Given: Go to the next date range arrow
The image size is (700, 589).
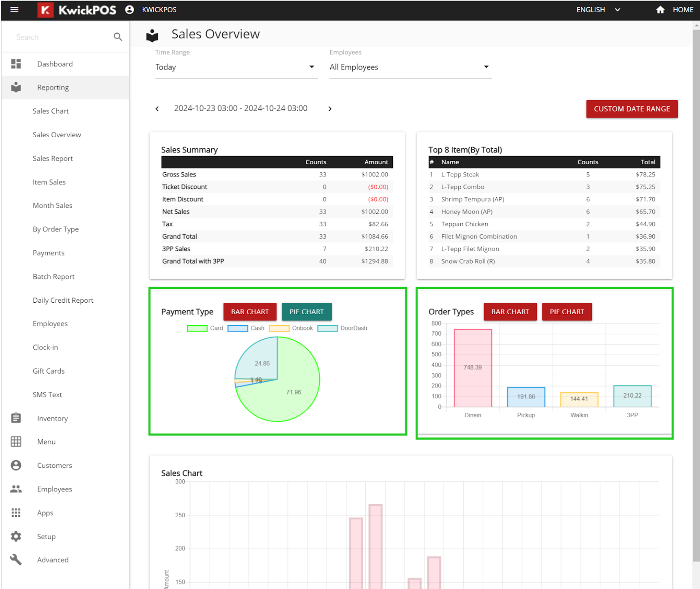Looking at the screenshot, I should [330, 109].
